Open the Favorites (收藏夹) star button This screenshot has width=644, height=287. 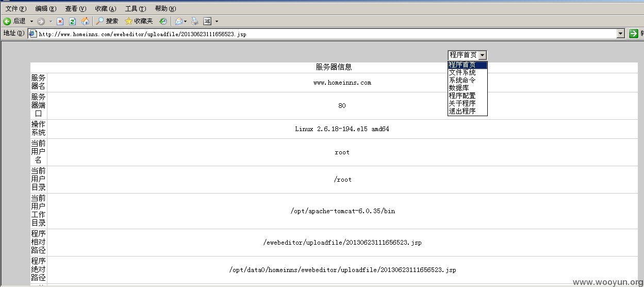pyautogui.click(x=139, y=21)
